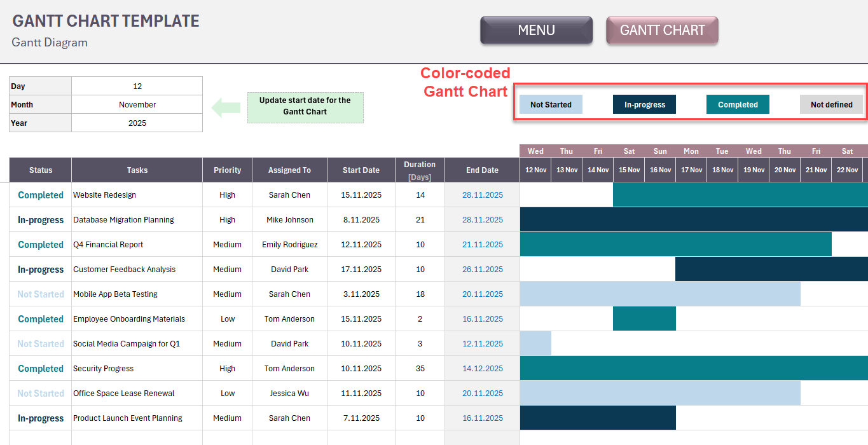Select end date 14.12.2025 for Security Progress
The image size is (868, 445).
click(x=482, y=369)
